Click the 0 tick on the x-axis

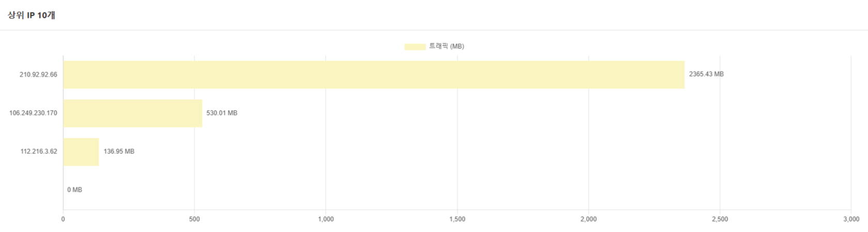pos(63,219)
